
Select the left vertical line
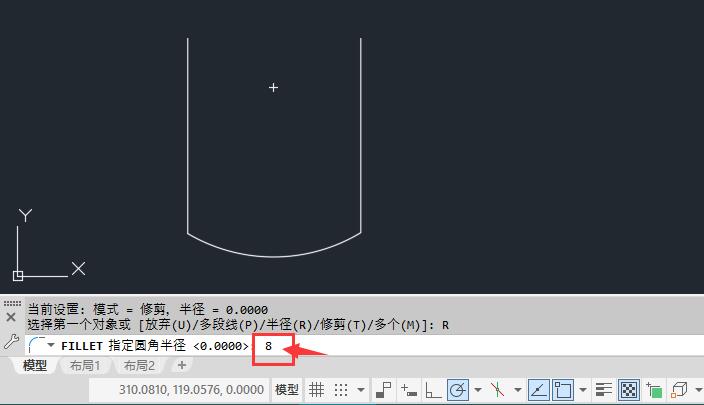click(188, 135)
